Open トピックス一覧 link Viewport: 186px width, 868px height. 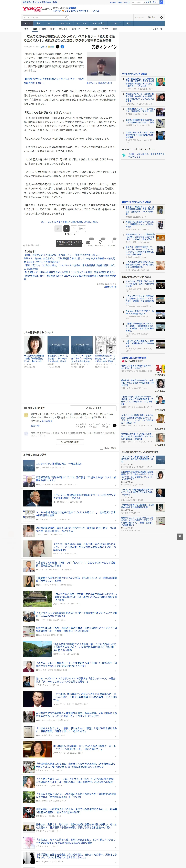155,29
